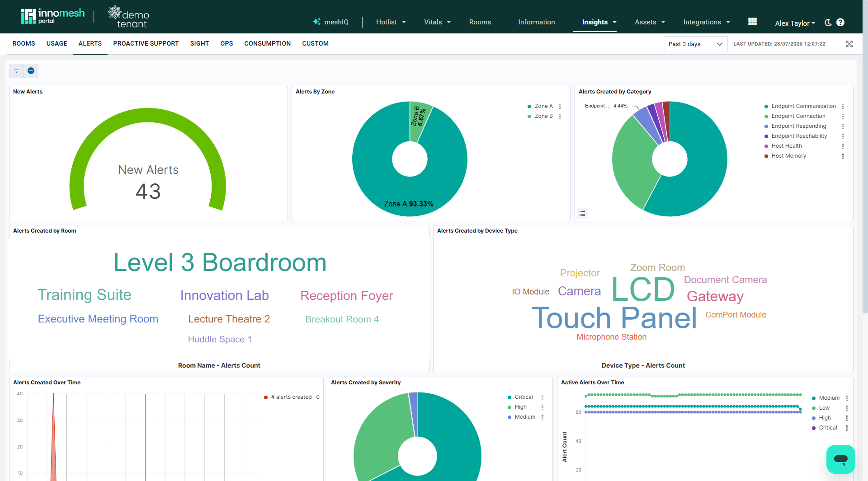The image size is (868, 481).
Task: Open Host Memory legend options
Action: click(x=843, y=156)
